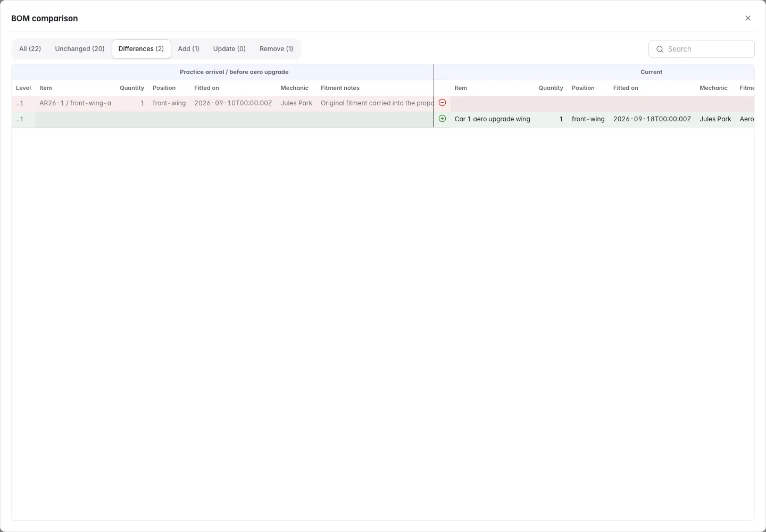This screenshot has height=532, width=766.
Task: Select the Car 1 aero upgrade wing cell
Action: pos(492,119)
